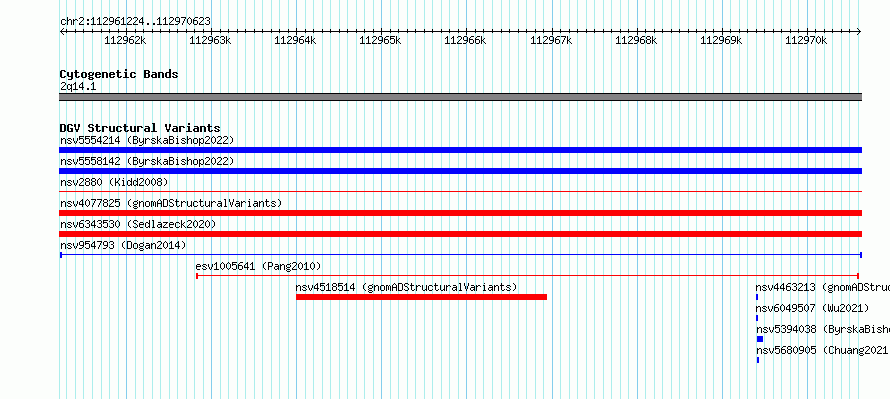The height and width of the screenshot is (399, 890).
Task: Click the thin red line for esv1005641
Action: point(527,276)
